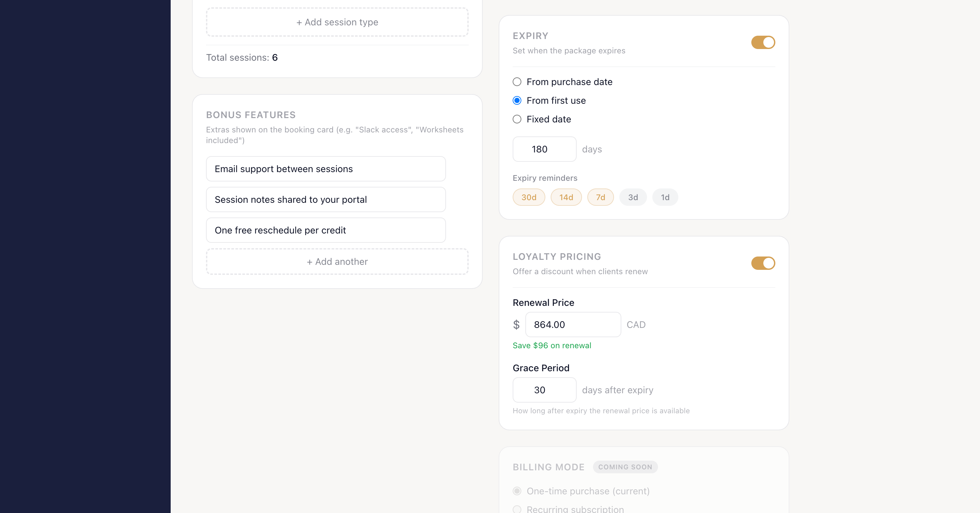The height and width of the screenshot is (513, 980).
Task: Edit Session notes shared to your portal field
Action: click(326, 199)
